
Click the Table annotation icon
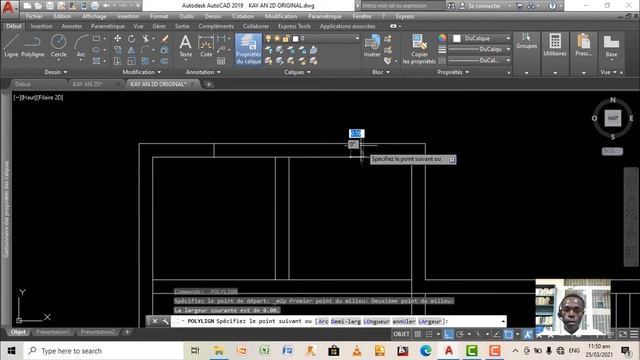pyautogui.click(x=221, y=61)
